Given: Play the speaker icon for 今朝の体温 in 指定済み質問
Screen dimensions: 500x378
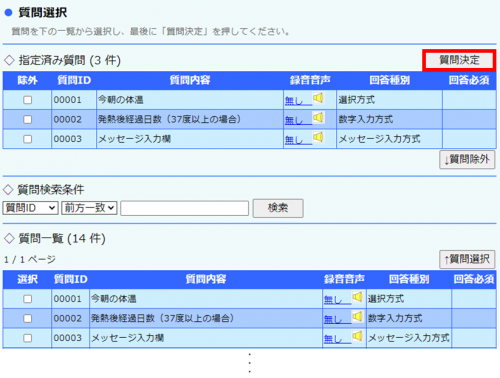Looking at the screenshot, I should [x=318, y=98].
